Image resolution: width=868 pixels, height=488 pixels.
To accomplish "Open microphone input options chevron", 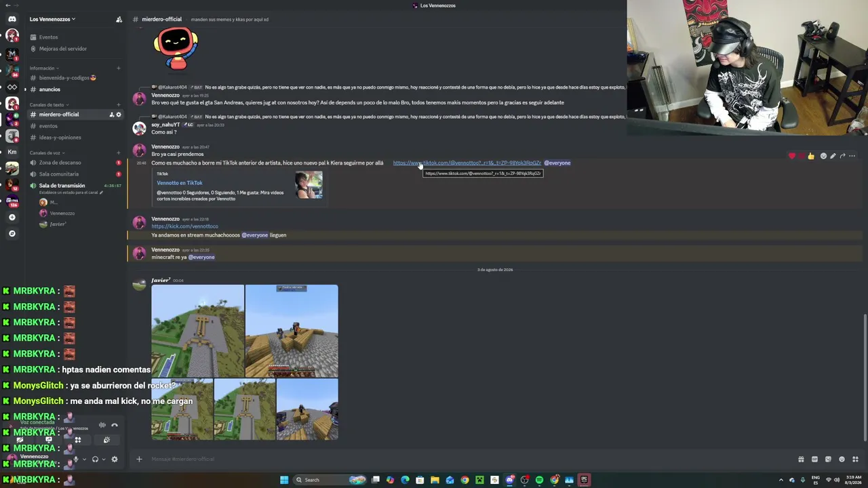I will tap(84, 460).
